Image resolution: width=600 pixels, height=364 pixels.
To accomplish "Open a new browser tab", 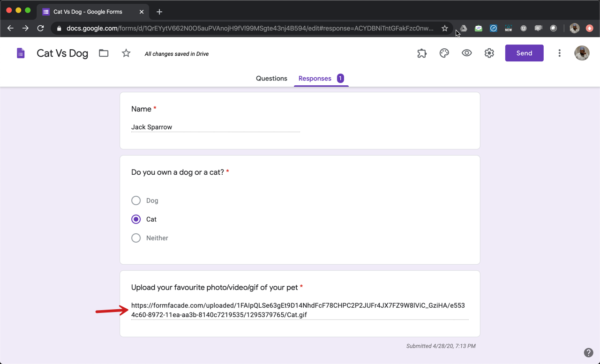I will tap(159, 12).
